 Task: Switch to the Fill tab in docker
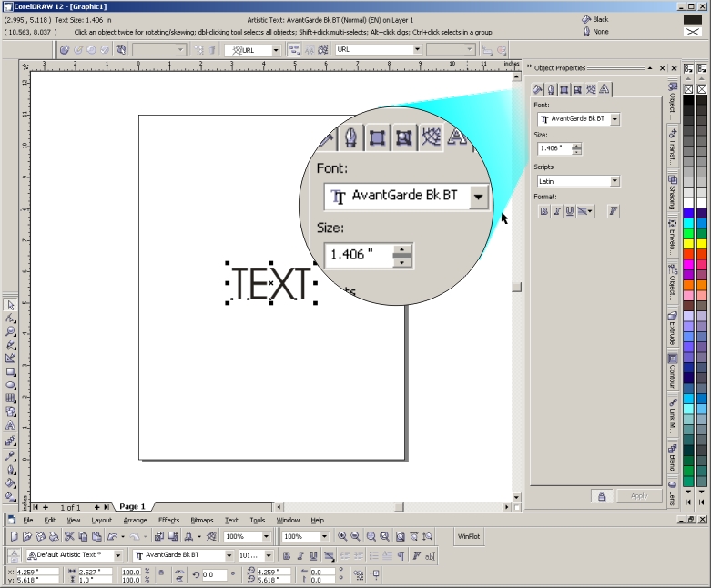[x=537, y=89]
